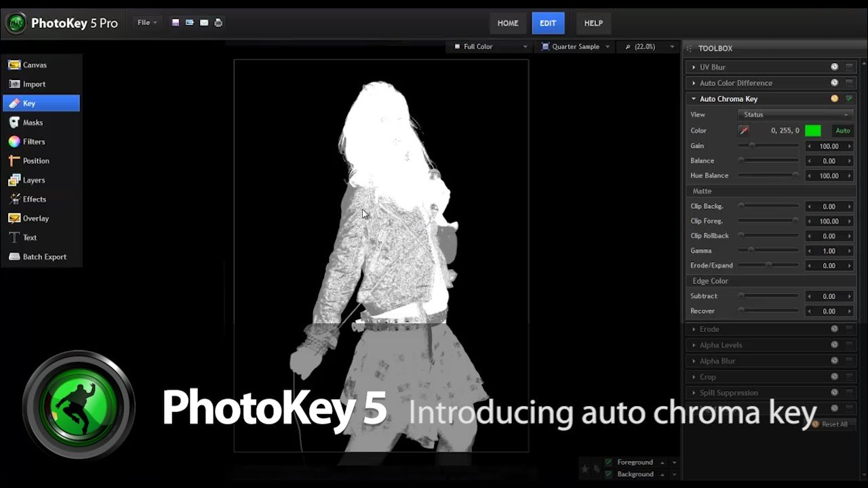Enable the Alpha Levels checkbox
Image resolution: width=868 pixels, height=488 pixels.
849,345
